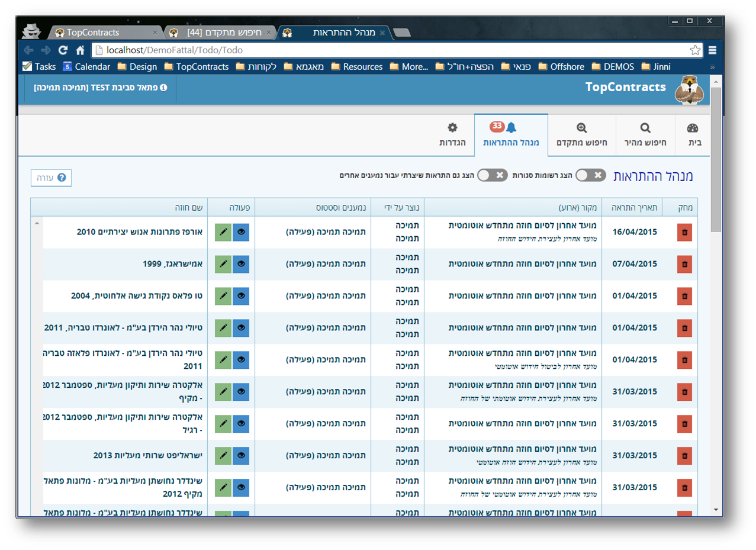Open the Offshore bookmarks folder
The height and width of the screenshot is (550, 756).
pyautogui.click(x=562, y=66)
